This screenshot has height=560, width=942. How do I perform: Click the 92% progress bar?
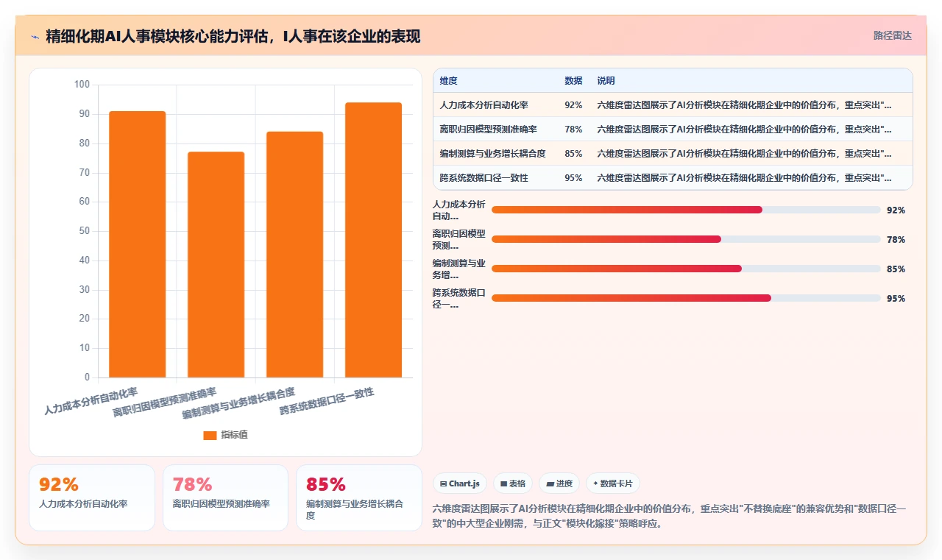(686, 210)
